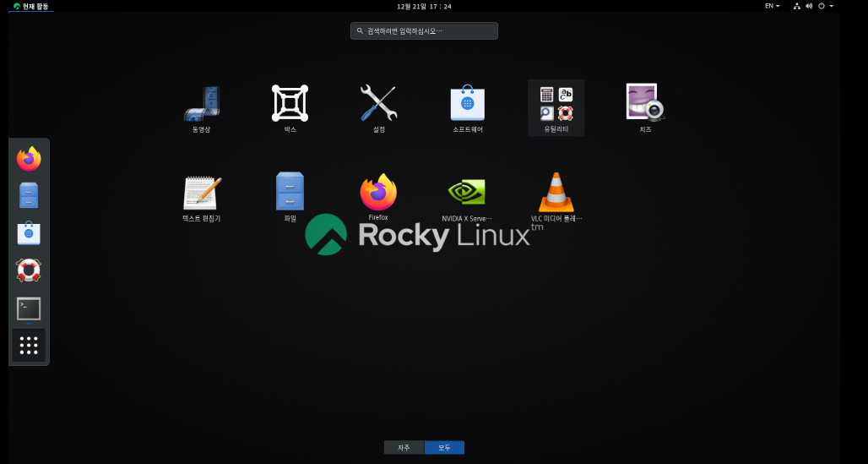The height and width of the screenshot is (464, 868).
Task: Toggle Show Applications grid button in dock
Action: [x=29, y=346]
